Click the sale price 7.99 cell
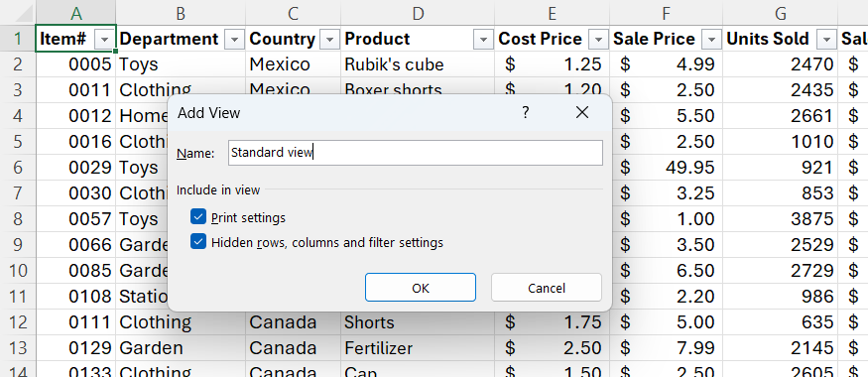The width and height of the screenshot is (868, 377). point(666,347)
